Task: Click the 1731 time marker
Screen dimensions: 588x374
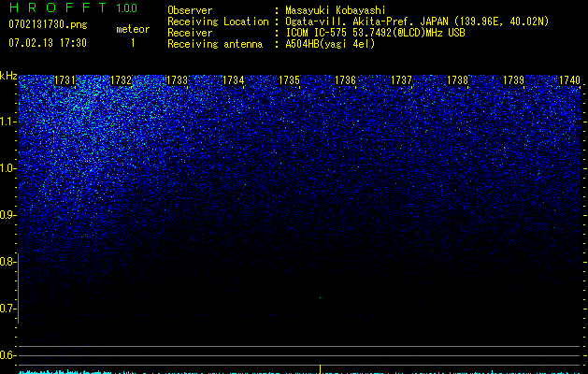Action: [x=65, y=80]
